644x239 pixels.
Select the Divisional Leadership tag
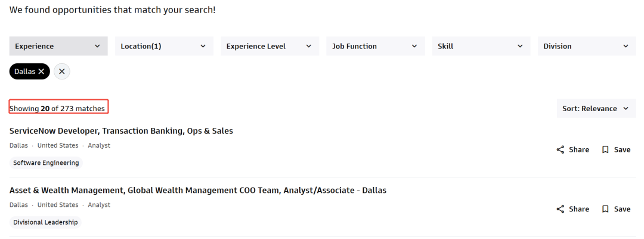[45, 222]
